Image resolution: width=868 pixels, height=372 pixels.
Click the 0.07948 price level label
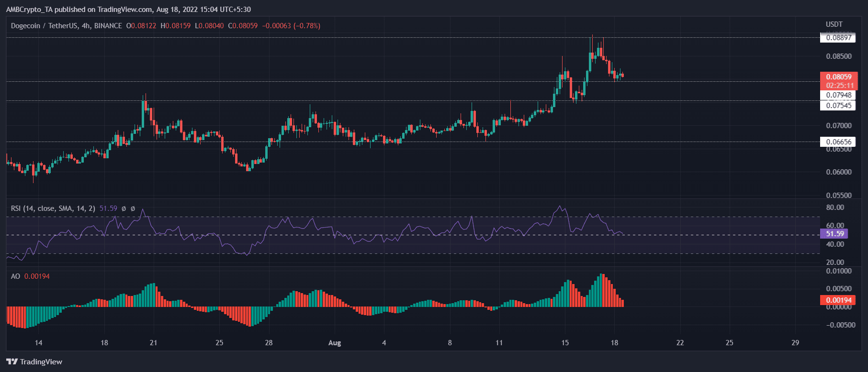[x=838, y=95]
